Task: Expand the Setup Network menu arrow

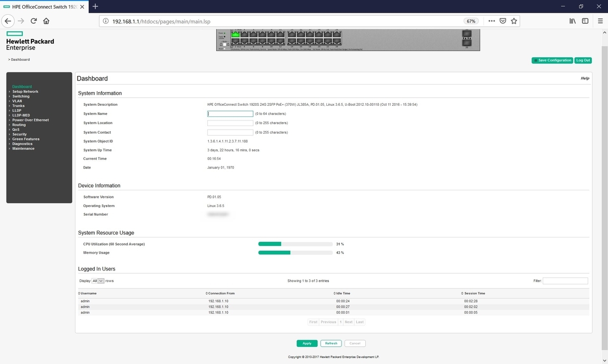Action: pyautogui.click(x=10, y=92)
